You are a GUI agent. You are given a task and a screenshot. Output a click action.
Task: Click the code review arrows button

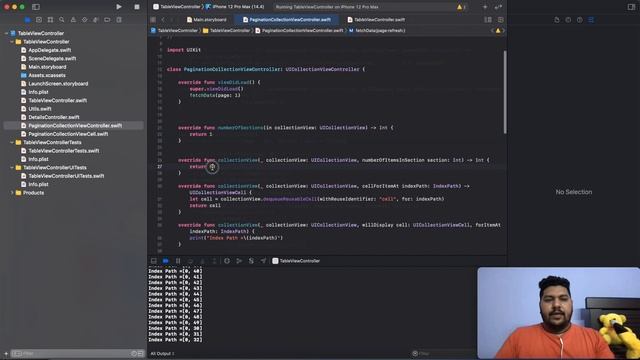[498, 7]
